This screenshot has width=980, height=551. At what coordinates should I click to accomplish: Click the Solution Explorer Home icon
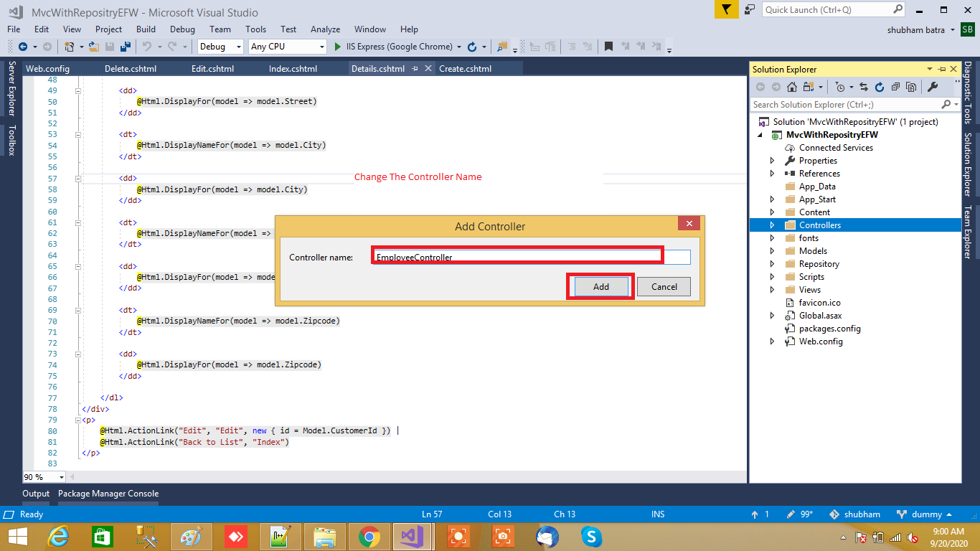click(792, 87)
